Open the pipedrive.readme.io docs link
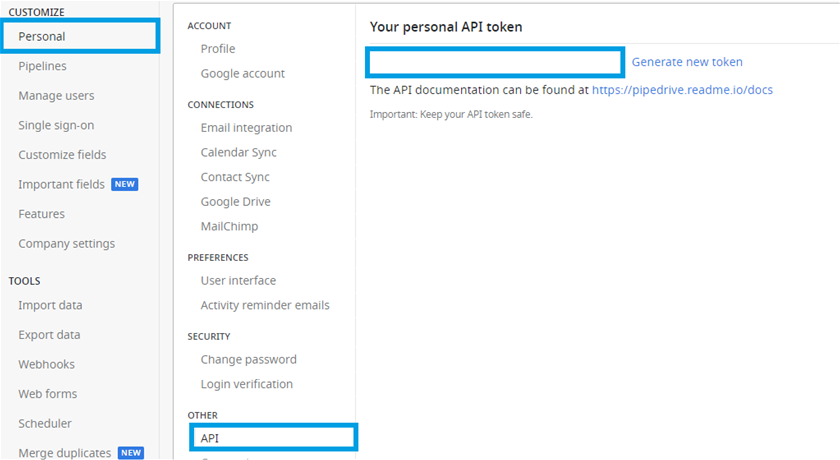Image resolution: width=840 pixels, height=460 pixels. pos(682,90)
